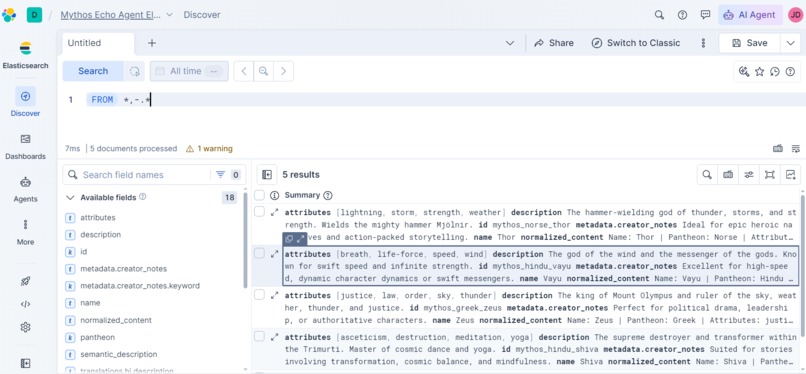Search within the results table magnifier
Screen dimensions: 806x374
tap(707, 175)
